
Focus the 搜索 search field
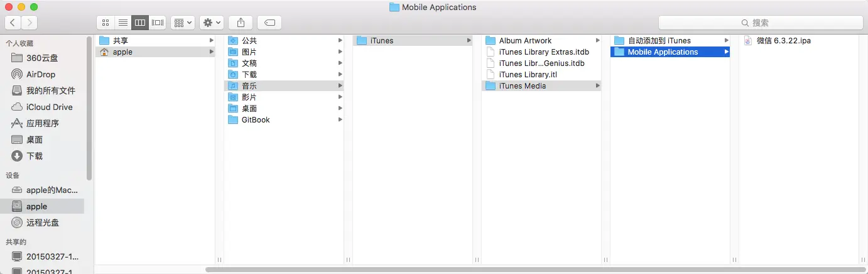760,23
